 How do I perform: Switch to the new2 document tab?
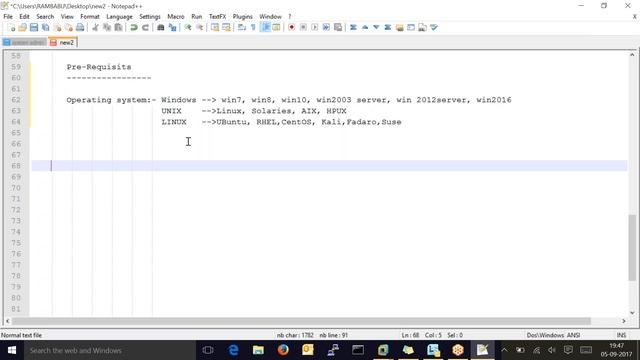[x=63, y=42]
